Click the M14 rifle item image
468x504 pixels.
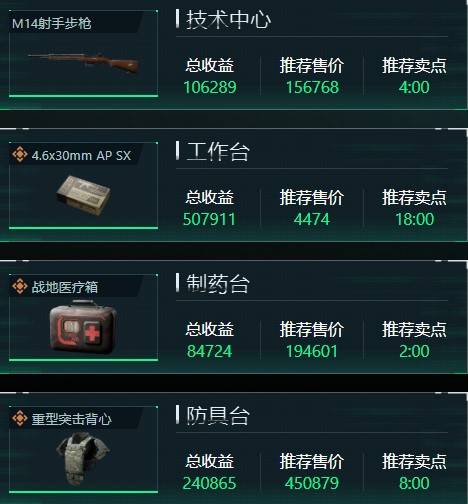point(83,63)
